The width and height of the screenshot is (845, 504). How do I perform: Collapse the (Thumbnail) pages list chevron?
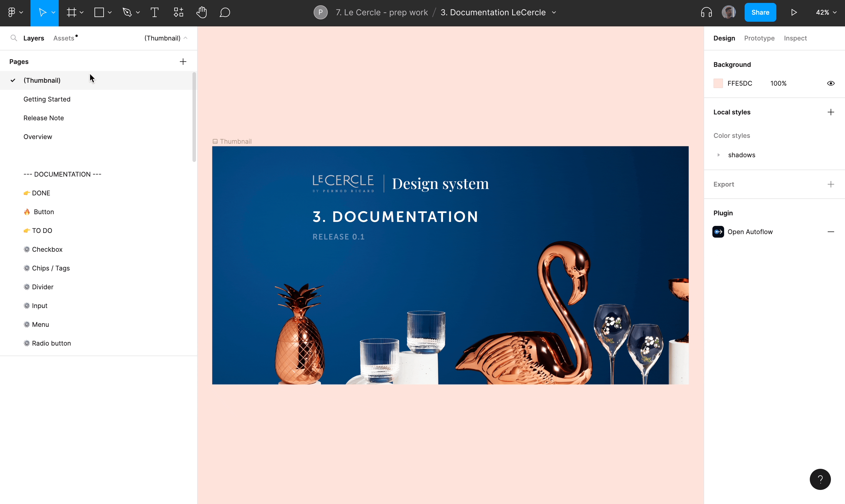pyautogui.click(x=185, y=38)
